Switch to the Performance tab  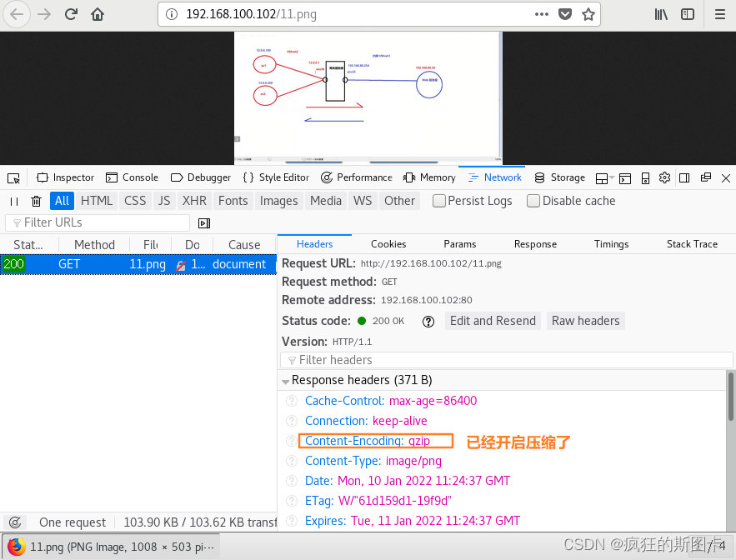coord(357,177)
